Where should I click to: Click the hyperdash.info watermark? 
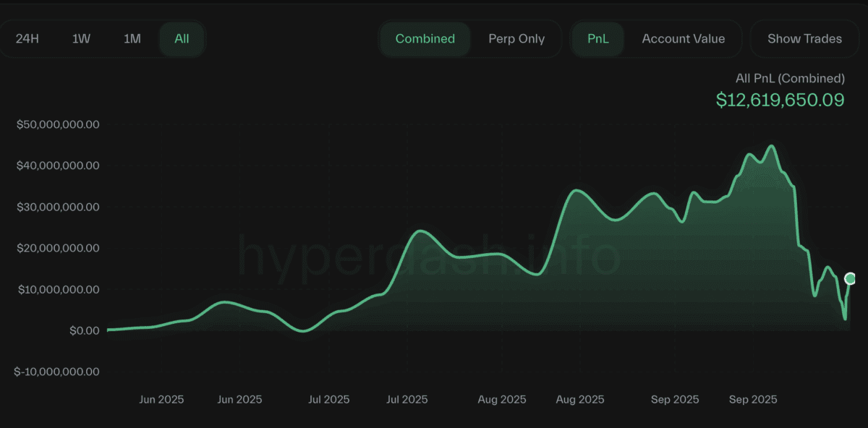429,257
